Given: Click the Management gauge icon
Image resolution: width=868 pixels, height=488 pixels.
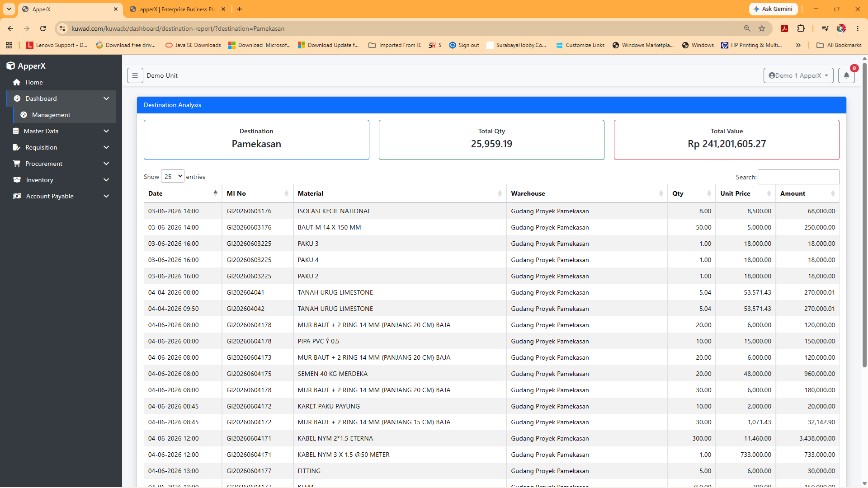Looking at the screenshot, I should tap(24, 115).
